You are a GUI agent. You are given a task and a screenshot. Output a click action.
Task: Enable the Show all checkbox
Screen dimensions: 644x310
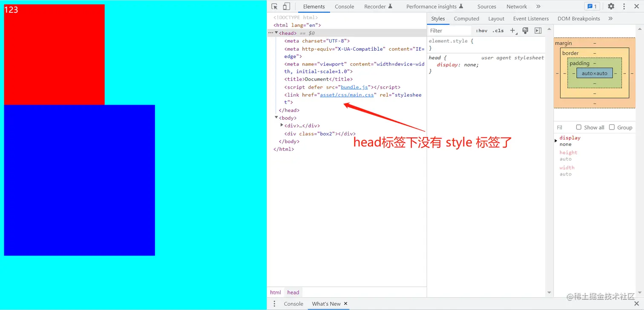[578, 127]
